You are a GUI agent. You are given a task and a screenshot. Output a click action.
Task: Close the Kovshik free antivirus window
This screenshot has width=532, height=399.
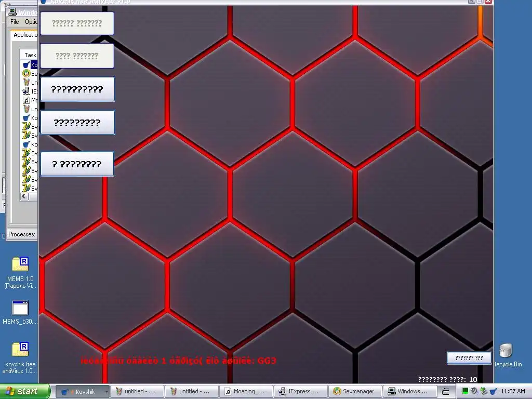488,2
